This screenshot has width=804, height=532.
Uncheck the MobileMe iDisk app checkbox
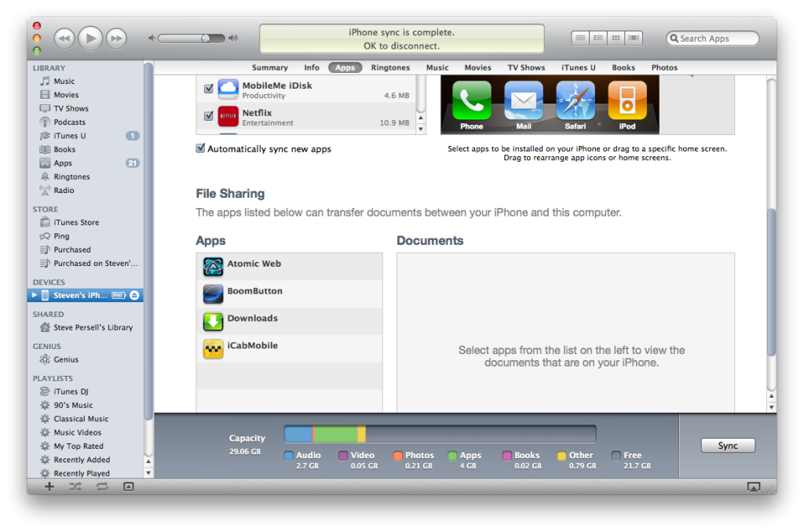tap(209, 89)
